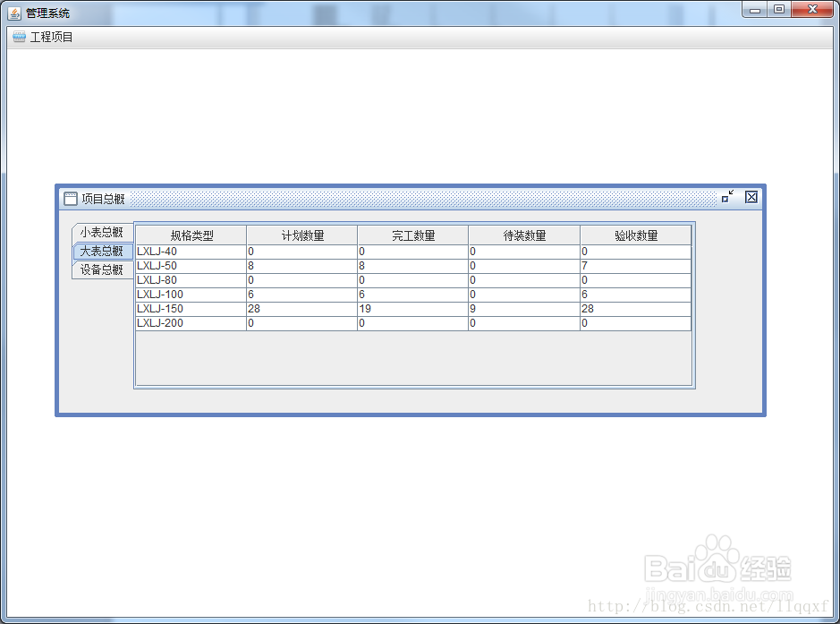Close the 项目总概 internal window

(x=750, y=198)
